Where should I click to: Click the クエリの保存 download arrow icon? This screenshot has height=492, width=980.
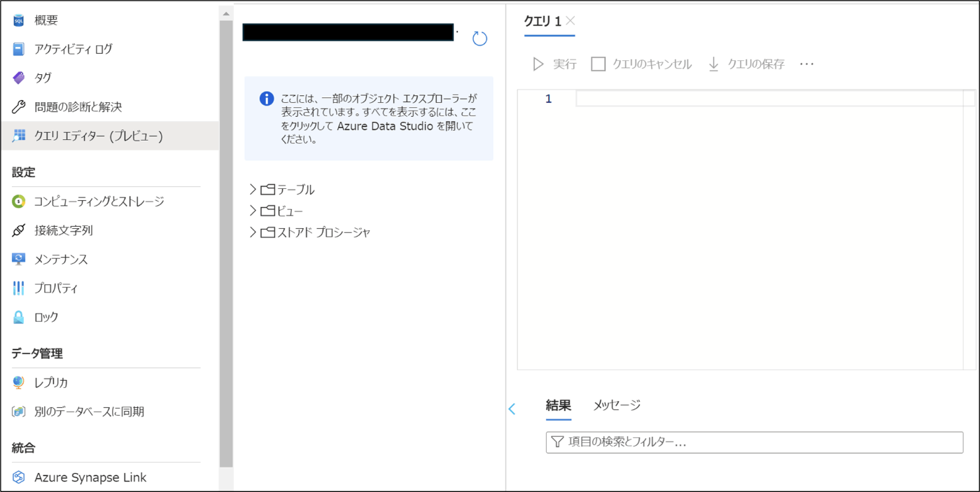[x=714, y=64]
